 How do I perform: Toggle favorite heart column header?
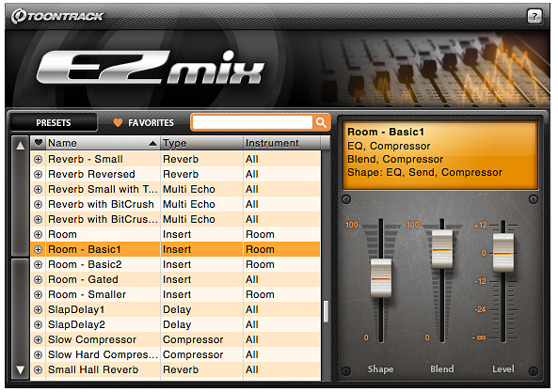38,143
